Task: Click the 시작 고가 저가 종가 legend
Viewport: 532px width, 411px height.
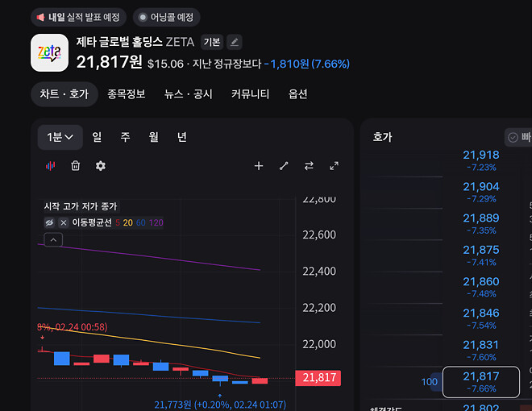Action: click(81, 206)
